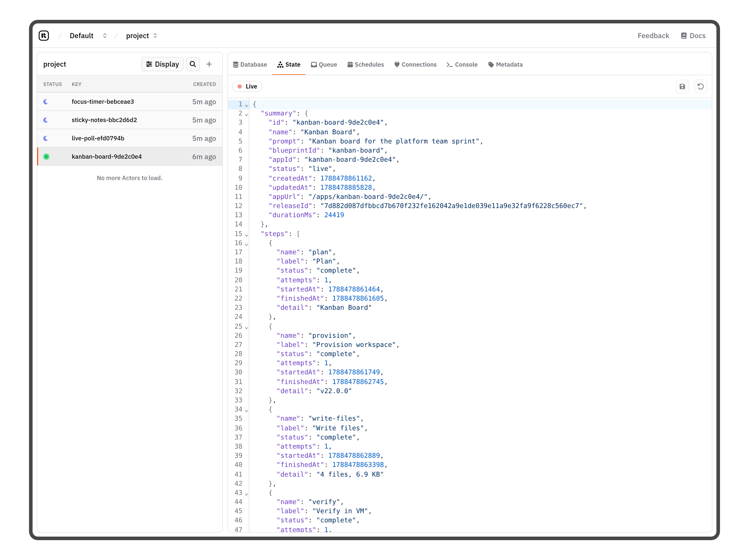Select the kanban-board-9de2c0e4 actor row

point(130,156)
